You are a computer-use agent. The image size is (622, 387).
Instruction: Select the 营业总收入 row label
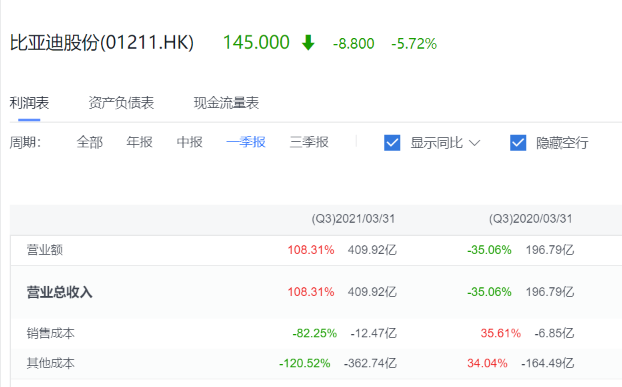click(60, 292)
